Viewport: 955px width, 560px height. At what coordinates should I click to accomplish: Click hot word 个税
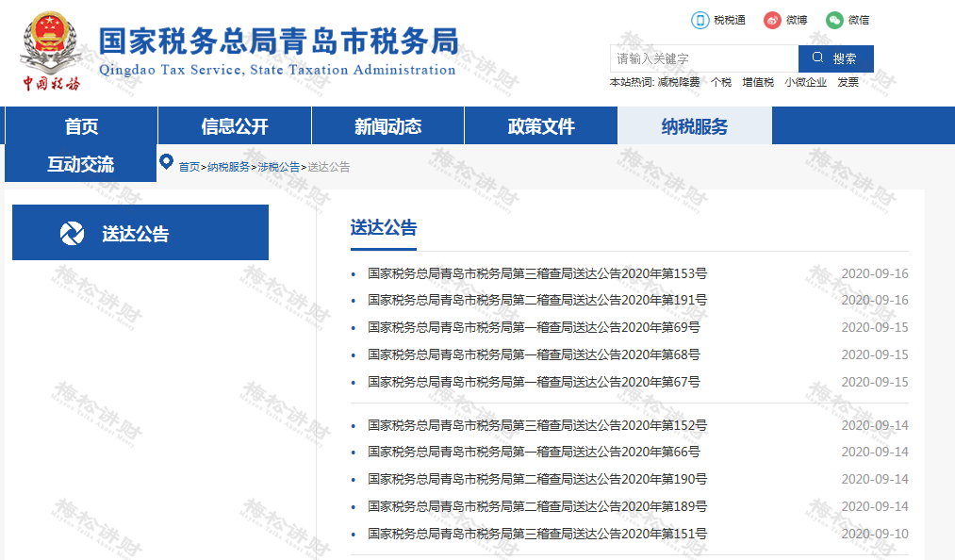pyautogui.click(x=721, y=82)
